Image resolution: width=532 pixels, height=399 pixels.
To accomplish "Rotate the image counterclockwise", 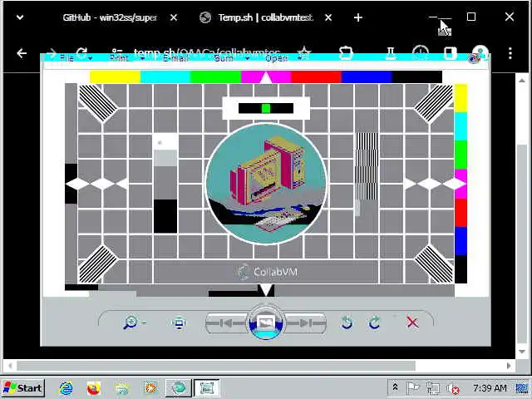I will pyautogui.click(x=347, y=323).
